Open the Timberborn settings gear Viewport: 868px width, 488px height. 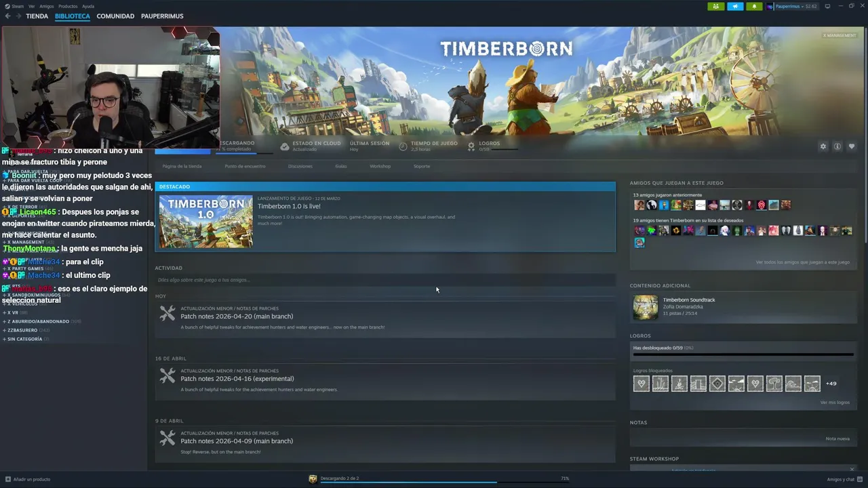(823, 146)
